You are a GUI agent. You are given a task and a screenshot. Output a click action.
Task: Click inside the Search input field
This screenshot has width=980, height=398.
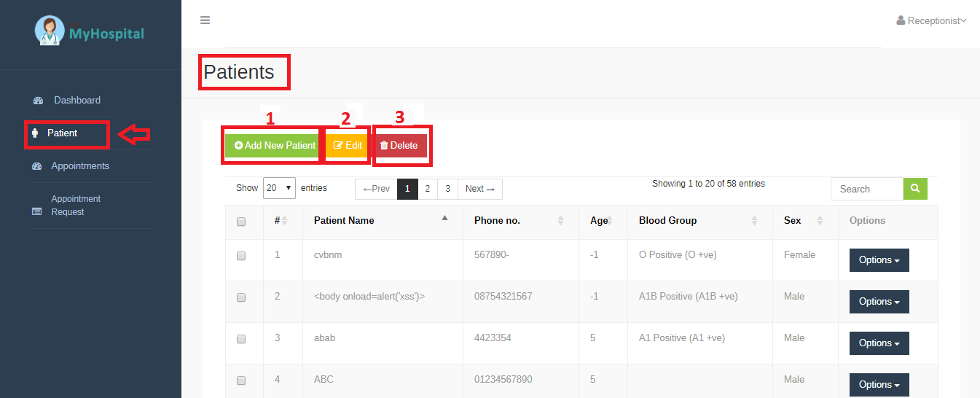click(867, 189)
